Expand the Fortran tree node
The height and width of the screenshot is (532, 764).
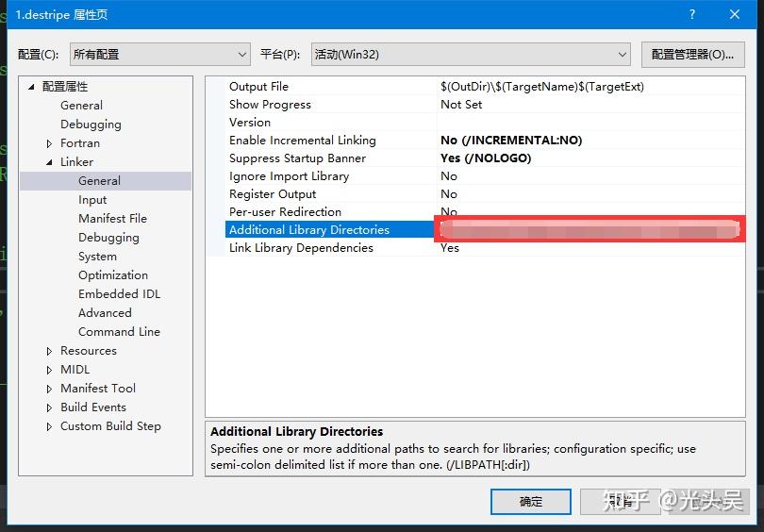50,143
